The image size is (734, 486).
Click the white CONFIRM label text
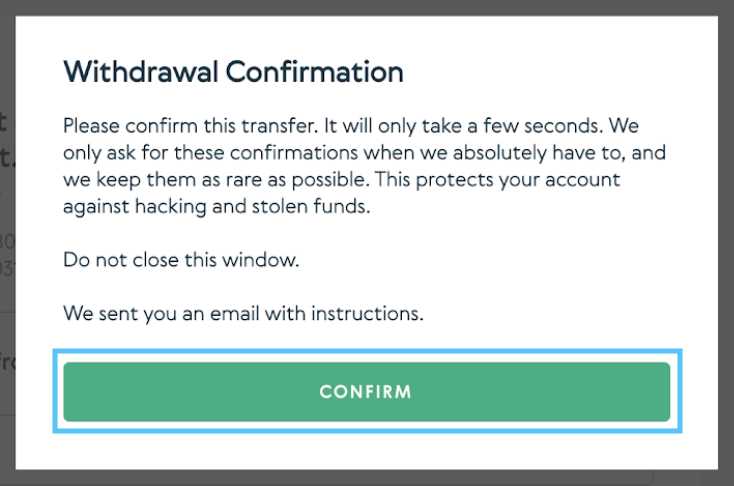point(366,391)
